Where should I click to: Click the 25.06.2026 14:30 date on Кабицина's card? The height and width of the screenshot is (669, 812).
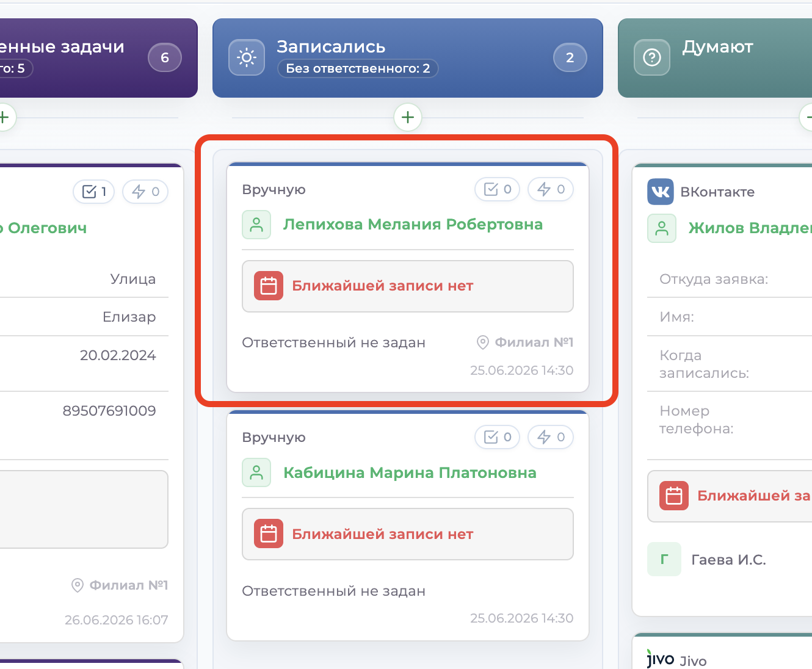click(x=522, y=618)
